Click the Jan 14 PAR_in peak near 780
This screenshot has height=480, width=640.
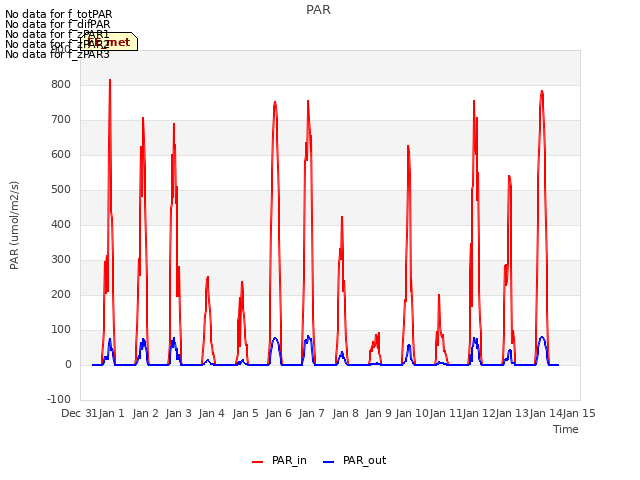(542, 91)
